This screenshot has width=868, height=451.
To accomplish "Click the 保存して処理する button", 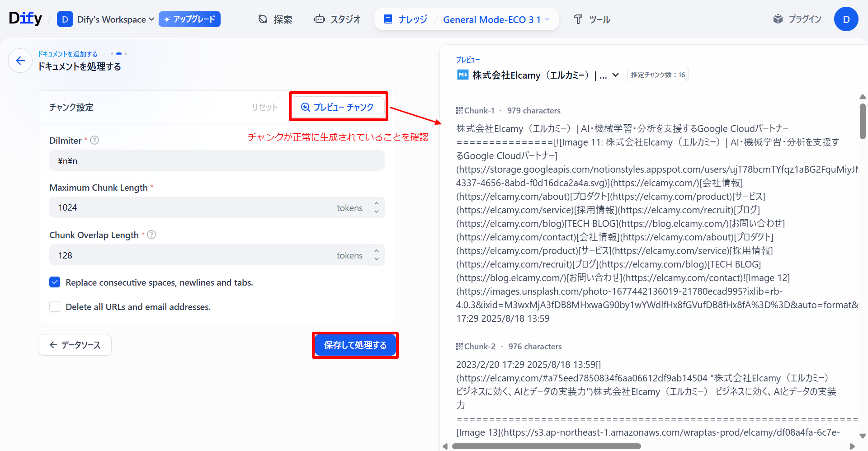I will tap(355, 345).
